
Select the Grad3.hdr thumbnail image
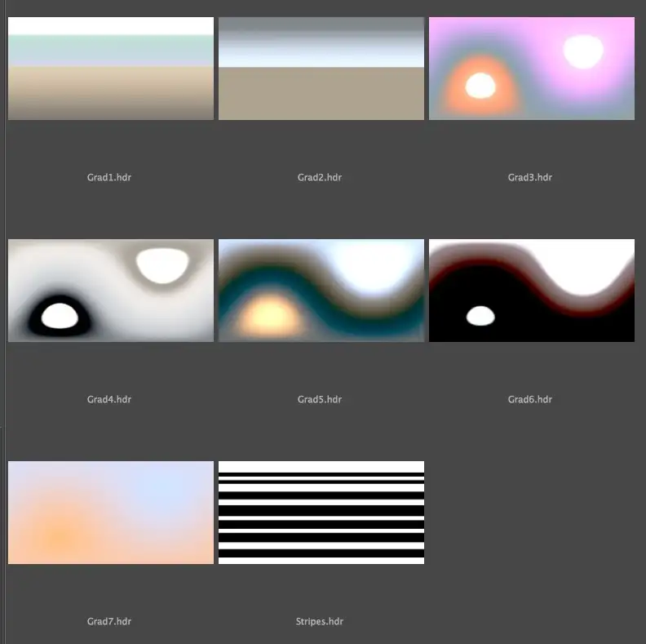[x=532, y=69]
